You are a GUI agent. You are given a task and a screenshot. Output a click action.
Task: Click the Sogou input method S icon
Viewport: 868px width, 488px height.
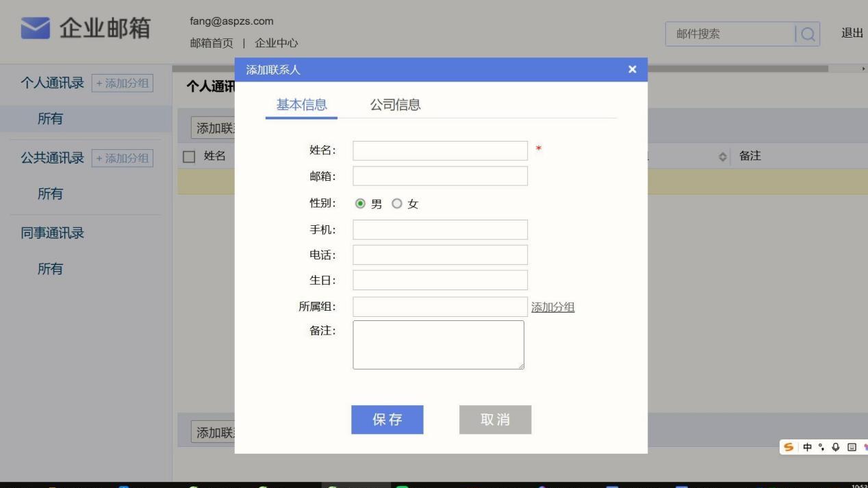point(789,447)
